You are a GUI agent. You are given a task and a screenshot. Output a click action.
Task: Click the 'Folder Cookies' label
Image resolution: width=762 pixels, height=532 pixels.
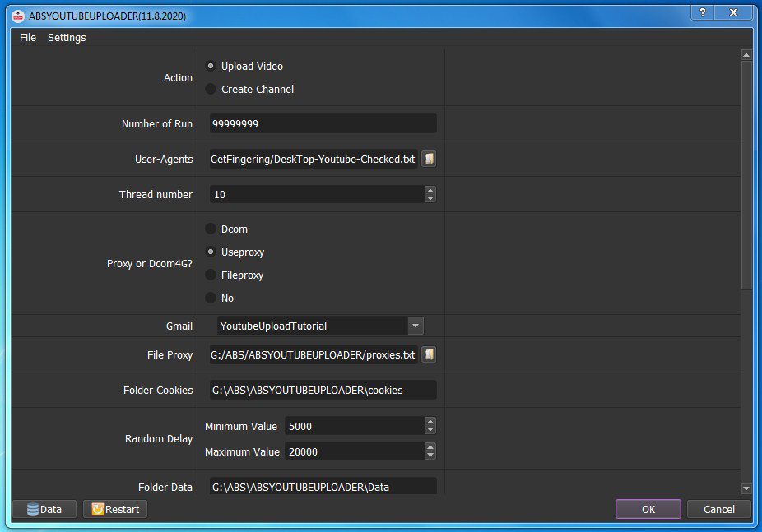click(158, 391)
